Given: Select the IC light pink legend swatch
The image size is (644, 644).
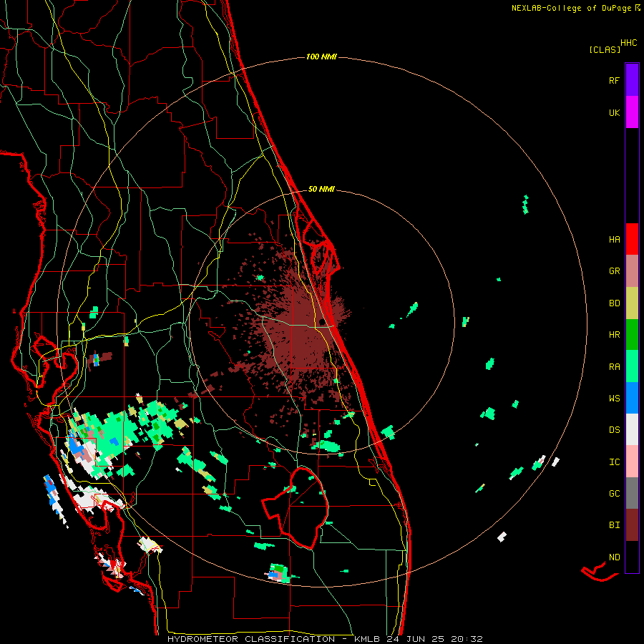Looking at the screenshot, I should click(632, 462).
